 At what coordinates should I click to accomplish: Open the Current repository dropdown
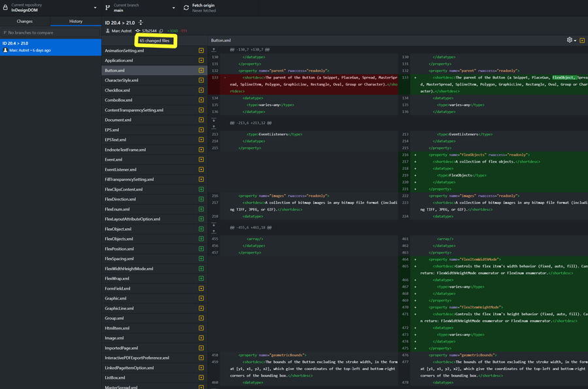coord(50,8)
